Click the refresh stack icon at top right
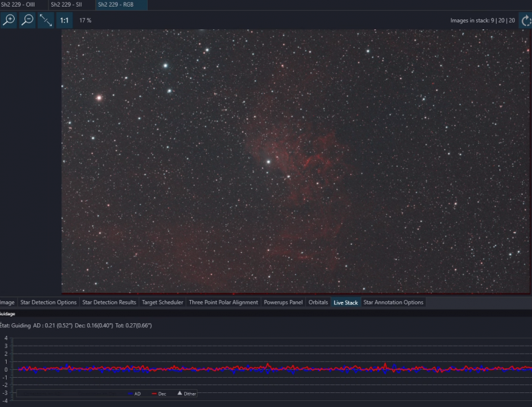532x407 pixels. tap(525, 21)
